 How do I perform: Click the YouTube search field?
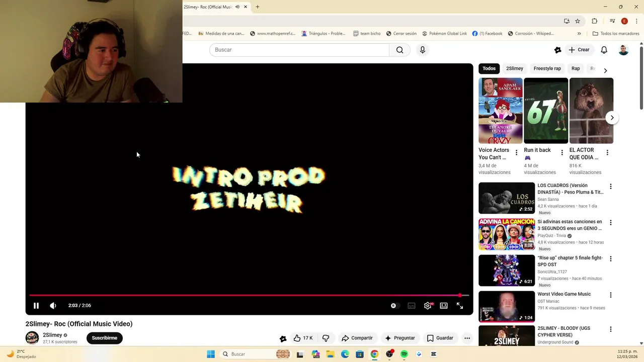[x=299, y=50]
